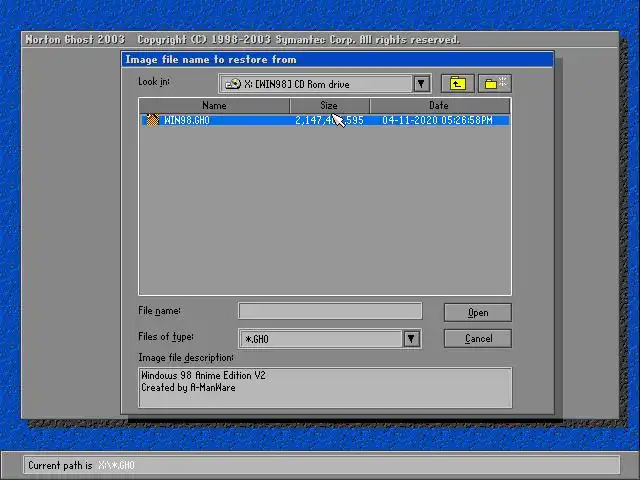Click the Windows 98 Anime Edition V2 text
Image resolution: width=640 pixels, height=480 pixels.
203,375
